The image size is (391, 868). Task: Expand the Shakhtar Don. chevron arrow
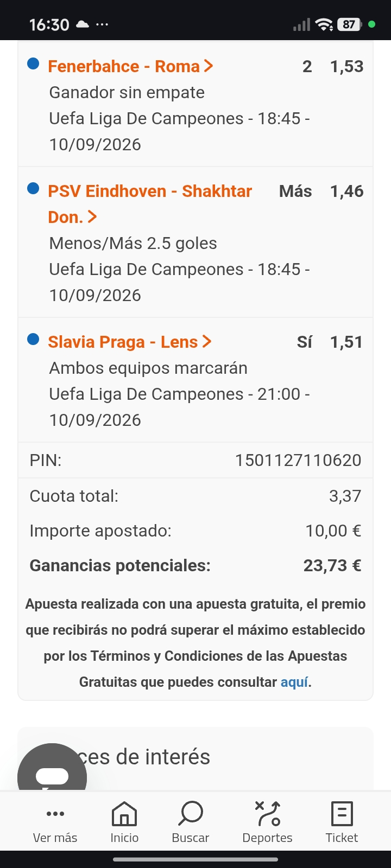coord(92,217)
